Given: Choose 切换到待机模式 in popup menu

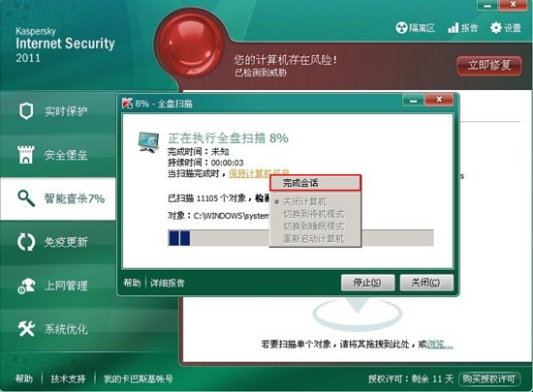Looking at the screenshot, I should coord(314,214).
